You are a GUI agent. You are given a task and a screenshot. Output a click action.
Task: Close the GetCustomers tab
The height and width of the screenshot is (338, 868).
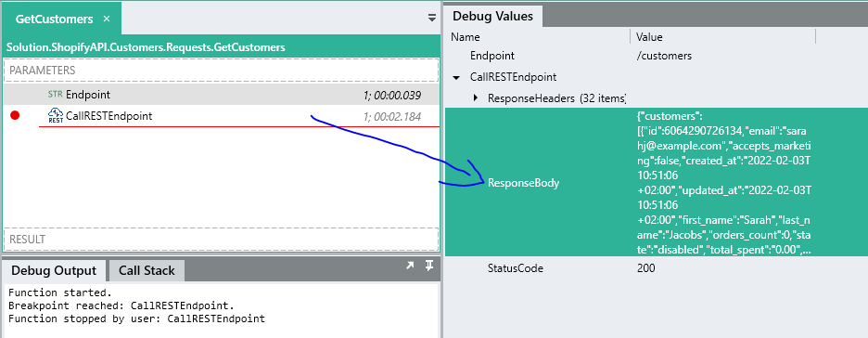click(107, 19)
